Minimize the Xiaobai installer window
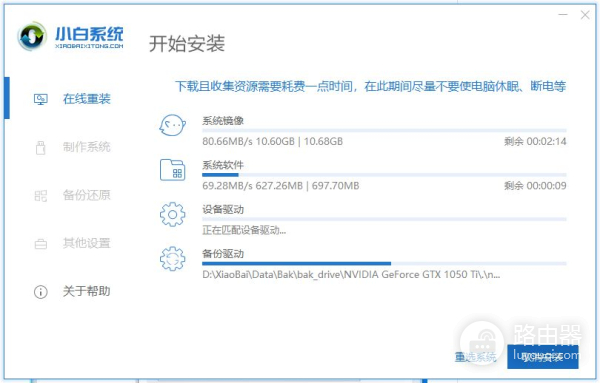 coord(562,15)
